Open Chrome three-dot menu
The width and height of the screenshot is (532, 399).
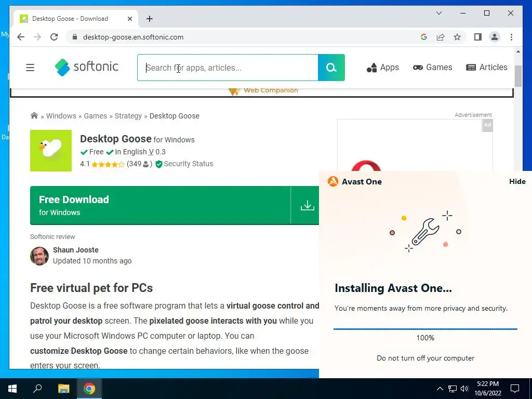[x=511, y=37]
